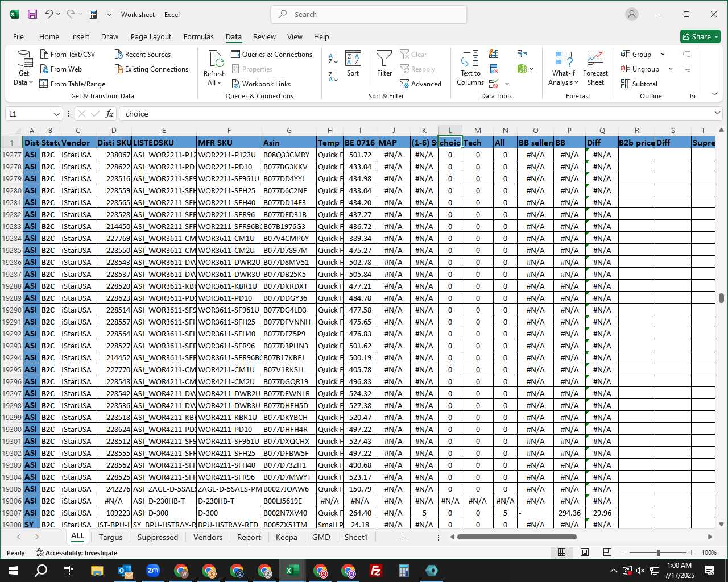Sort A to Z ascending

point(333,58)
